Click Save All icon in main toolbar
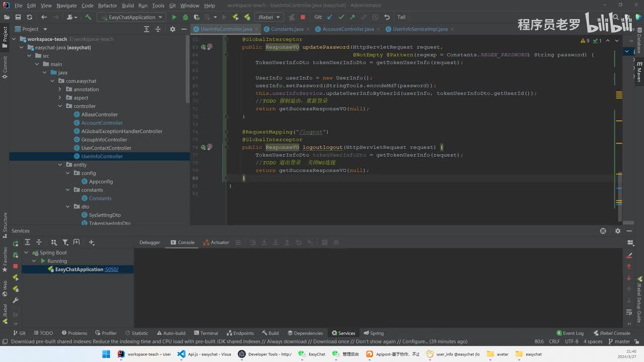This screenshot has height=362, width=644. (18, 17)
